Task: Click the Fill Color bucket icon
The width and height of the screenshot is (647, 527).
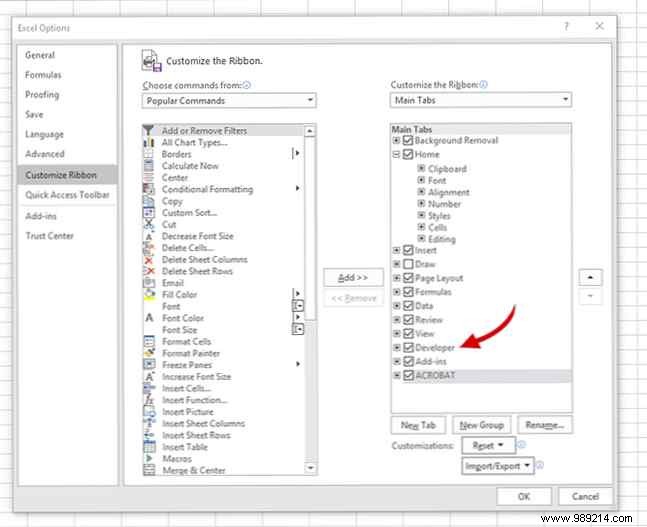Action: click(x=149, y=295)
